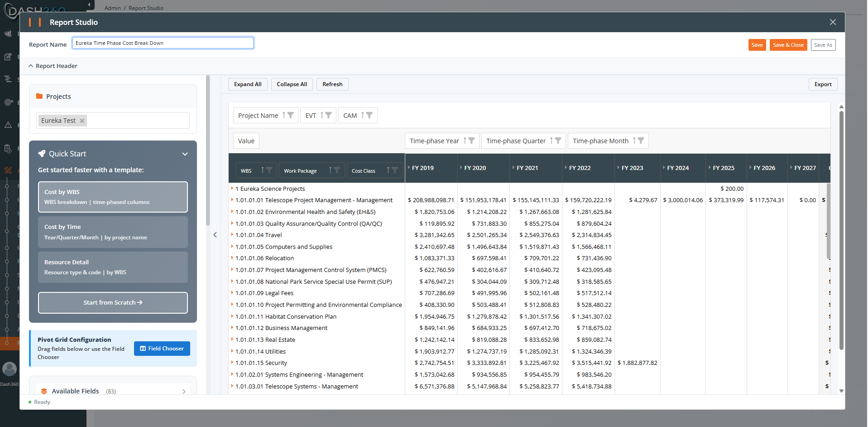Click the Cost Class filter icon
This screenshot has width=868, height=427.
tap(395, 170)
